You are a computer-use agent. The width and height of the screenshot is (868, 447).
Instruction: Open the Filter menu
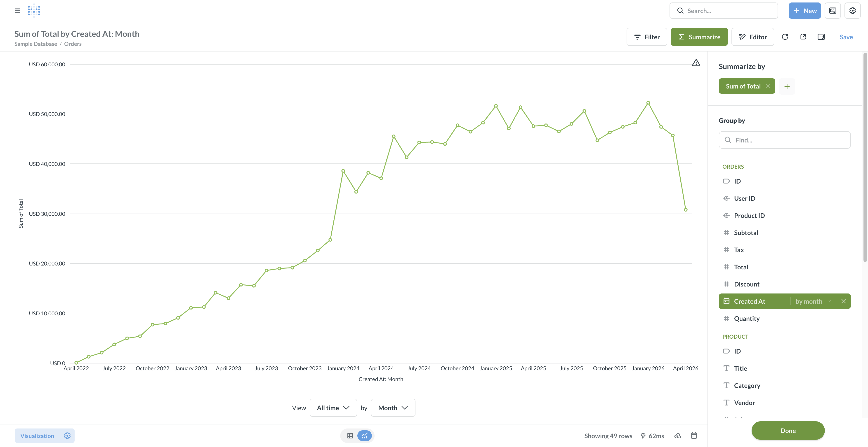pyautogui.click(x=647, y=37)
